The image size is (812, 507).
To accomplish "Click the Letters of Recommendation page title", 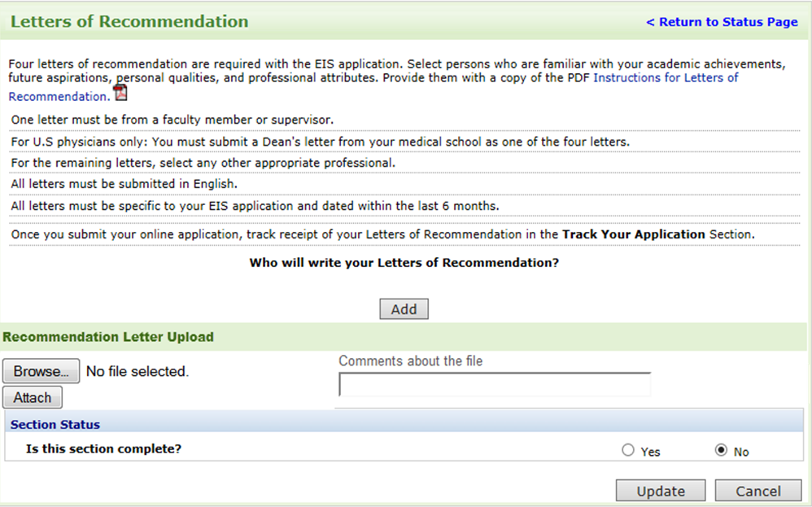I will (129, 22).
